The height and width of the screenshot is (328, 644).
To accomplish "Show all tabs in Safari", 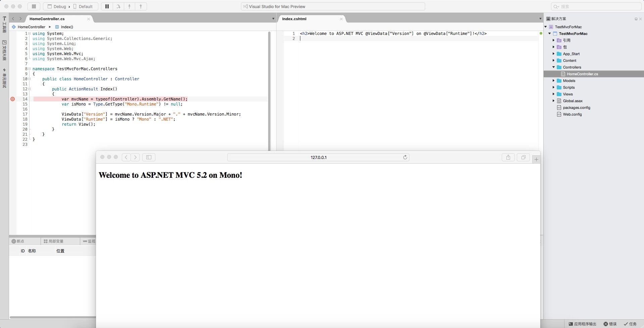I will pos(523,157).
